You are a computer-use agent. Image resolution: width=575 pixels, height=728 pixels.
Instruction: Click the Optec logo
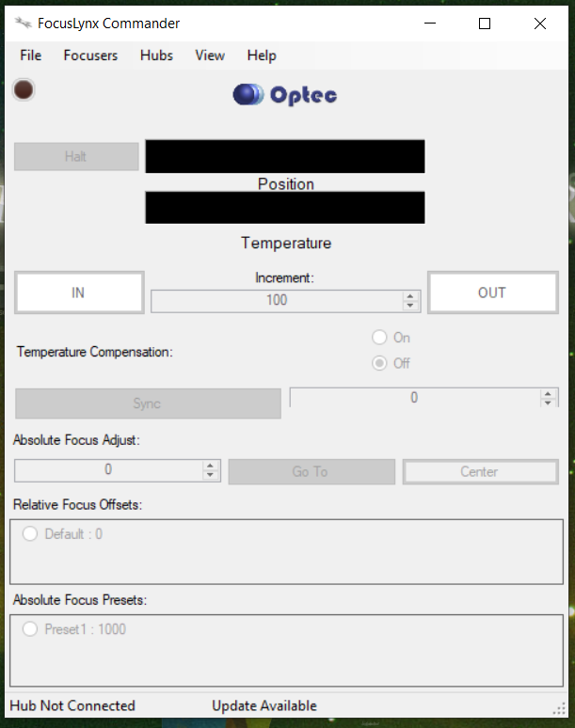pos(285,95)
